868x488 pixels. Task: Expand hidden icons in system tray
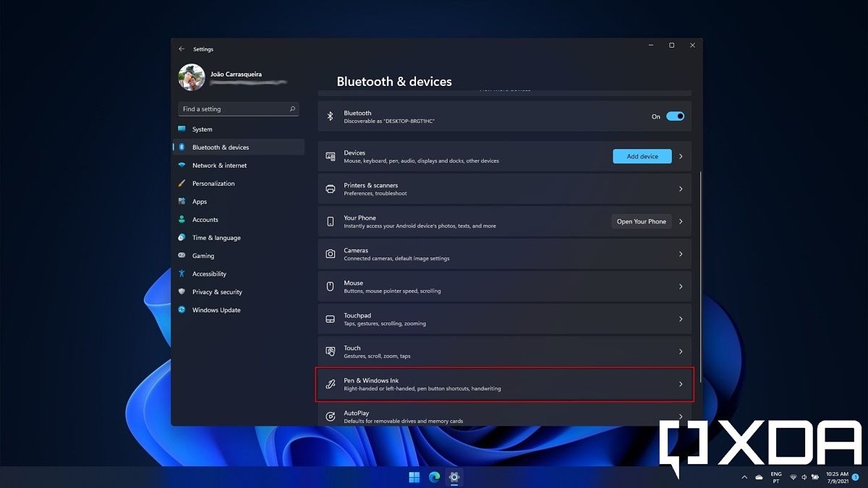point(745,477)
